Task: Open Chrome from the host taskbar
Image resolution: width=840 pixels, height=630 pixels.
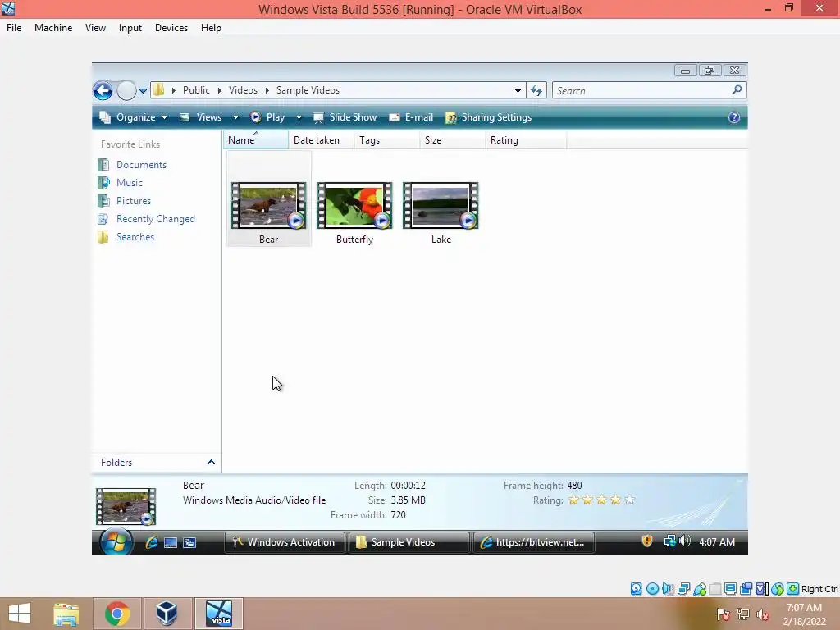Action: click(116, 614)
